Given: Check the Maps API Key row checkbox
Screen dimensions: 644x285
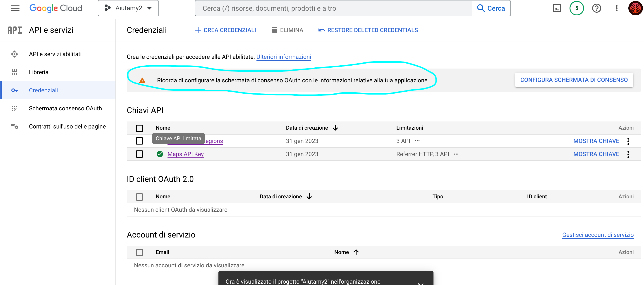Looking at the screenshot, I should pyautogui.click(x=139, y=154).
